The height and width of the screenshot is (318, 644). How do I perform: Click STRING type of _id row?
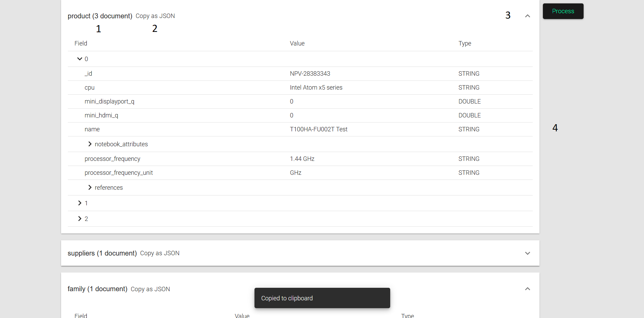[469, 74]
